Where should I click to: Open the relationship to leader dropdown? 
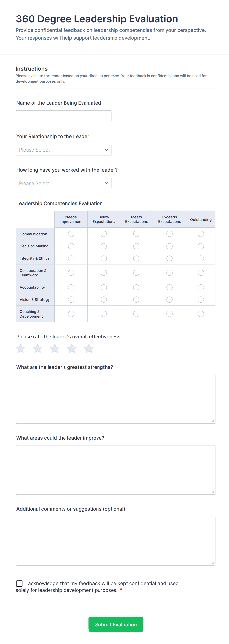click(63, 149)
